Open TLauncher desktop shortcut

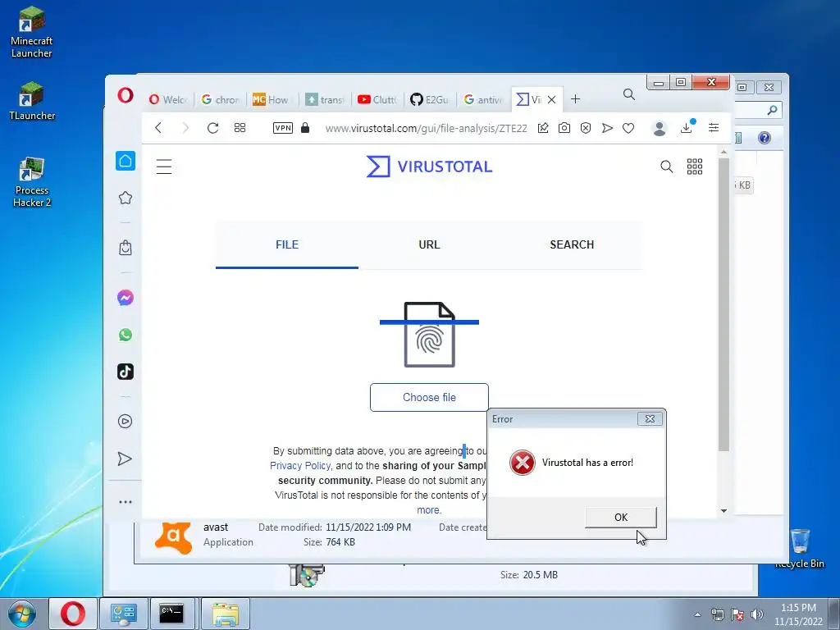(32, 101)
